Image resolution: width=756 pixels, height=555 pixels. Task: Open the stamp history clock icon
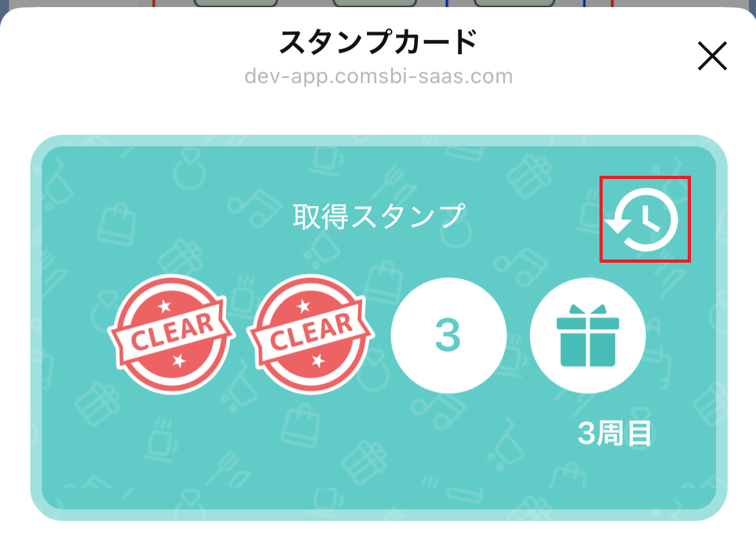click(645, 220)
